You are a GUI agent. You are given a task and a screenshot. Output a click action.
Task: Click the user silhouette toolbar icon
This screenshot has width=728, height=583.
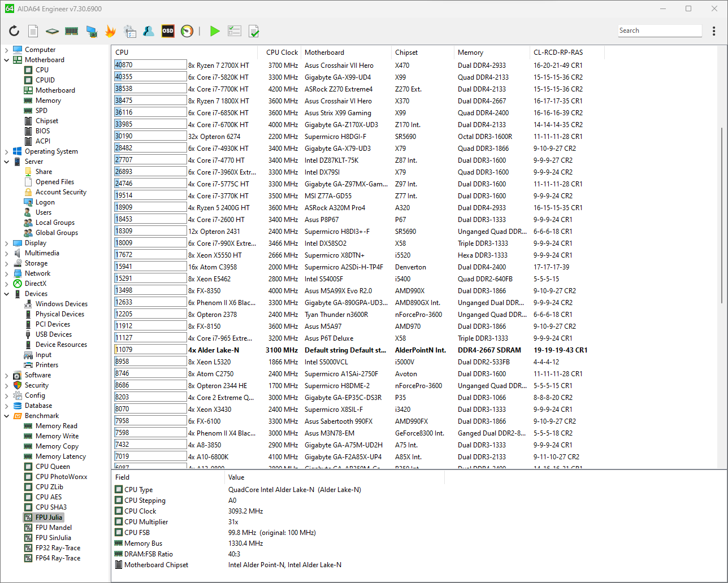tap(149, 31)
